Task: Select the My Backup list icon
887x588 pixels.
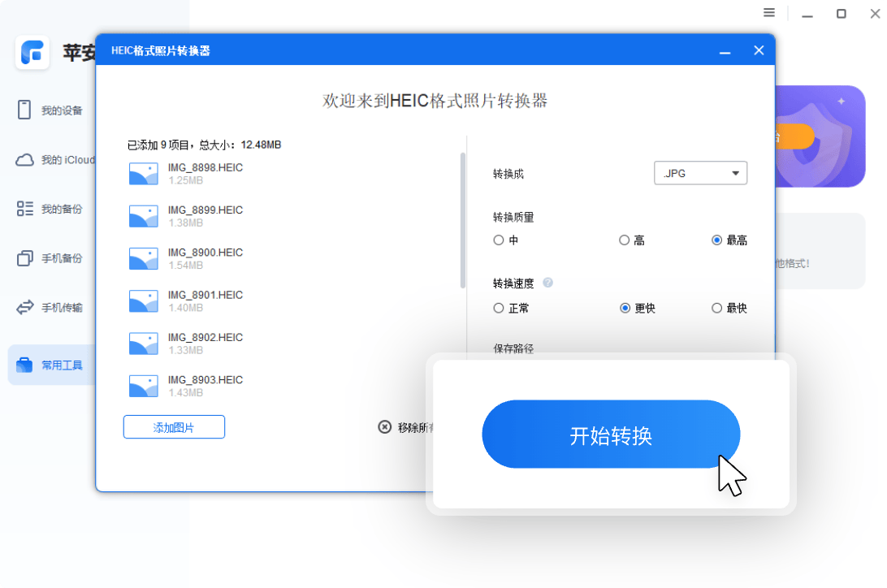Action: point(24,209)
